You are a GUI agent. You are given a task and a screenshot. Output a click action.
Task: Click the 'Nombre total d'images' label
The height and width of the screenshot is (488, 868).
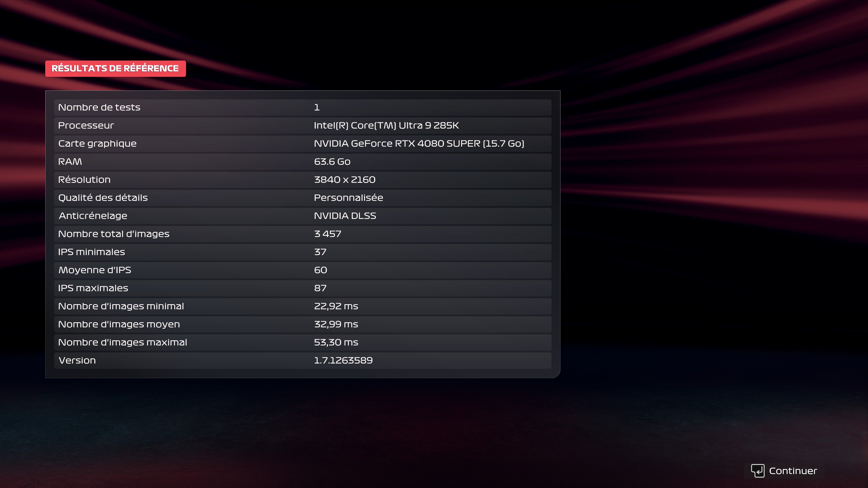(113, 234)
